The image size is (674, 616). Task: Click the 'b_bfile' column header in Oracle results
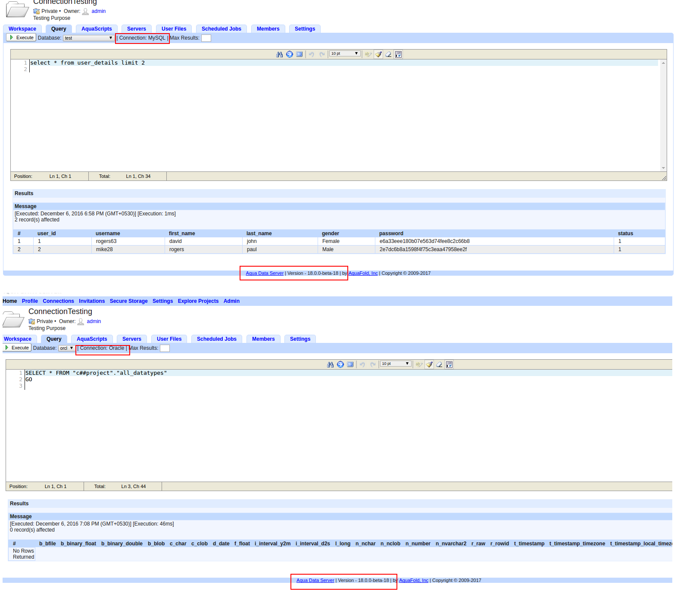coord(47,544)
